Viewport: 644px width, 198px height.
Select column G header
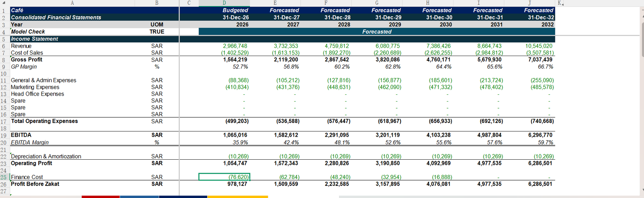(x=377, y=3)
